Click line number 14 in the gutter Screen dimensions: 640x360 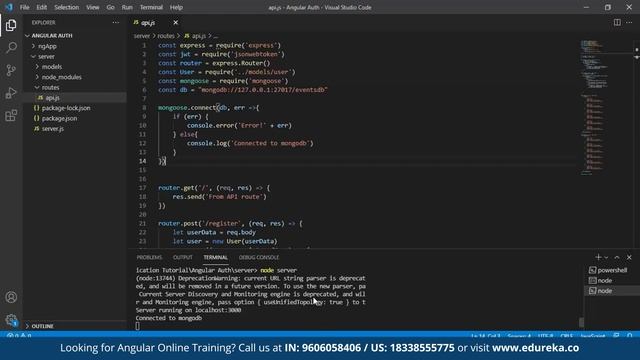pyautogui.click(x=142, y=161)
